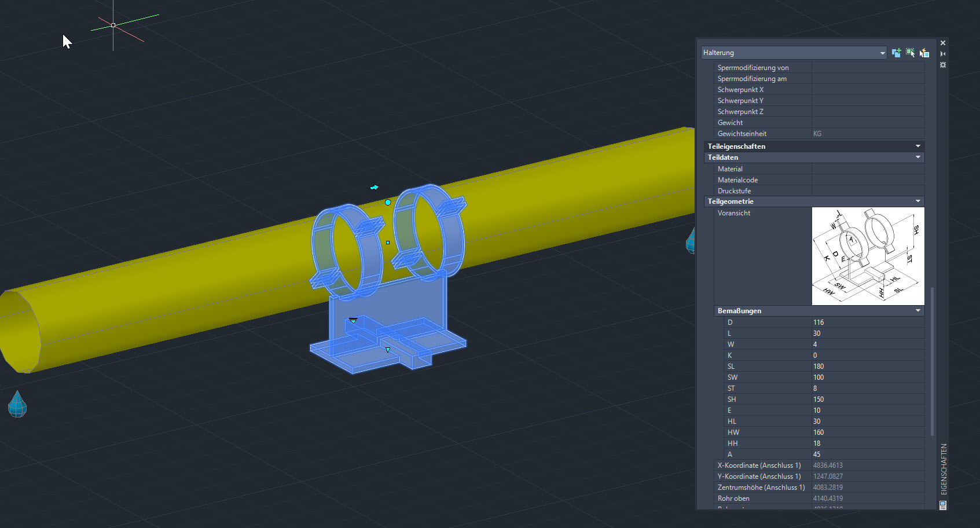
Task: Click the Materialcode value field
Action: 868,180
